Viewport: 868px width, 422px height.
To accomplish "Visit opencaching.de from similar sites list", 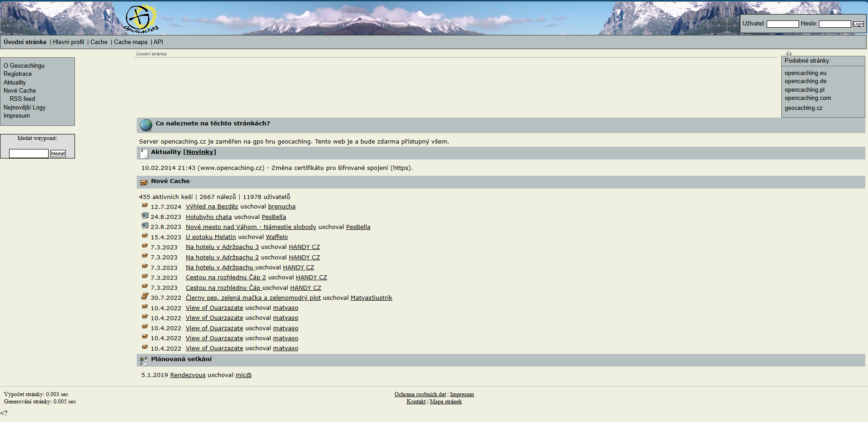I will click(x=805, y=81).
